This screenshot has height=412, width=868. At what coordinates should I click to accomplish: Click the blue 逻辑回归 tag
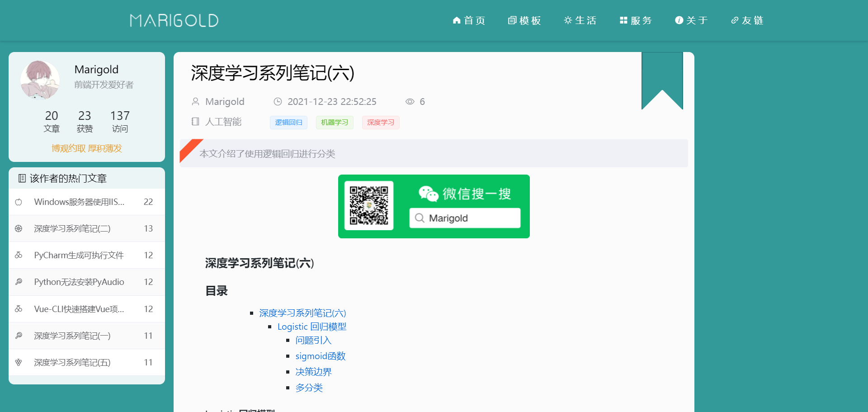tap(288, 122)
